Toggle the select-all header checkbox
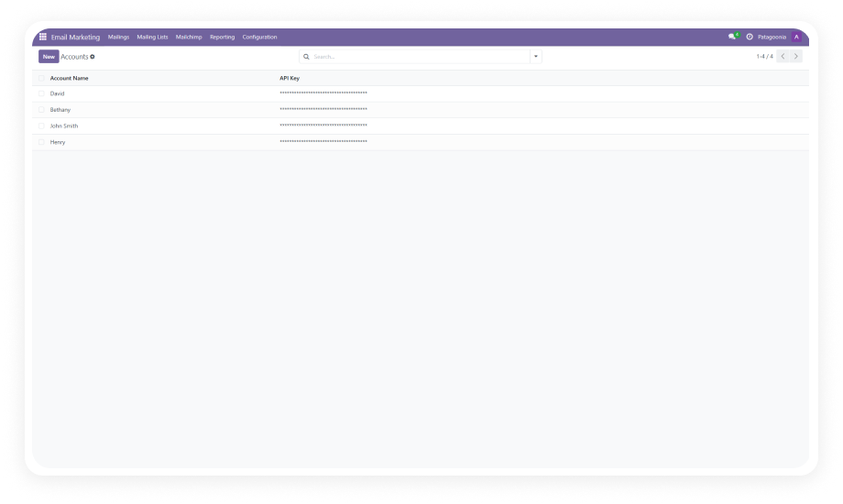The width and height of the screenshot is (843, 504). [41, 78]
